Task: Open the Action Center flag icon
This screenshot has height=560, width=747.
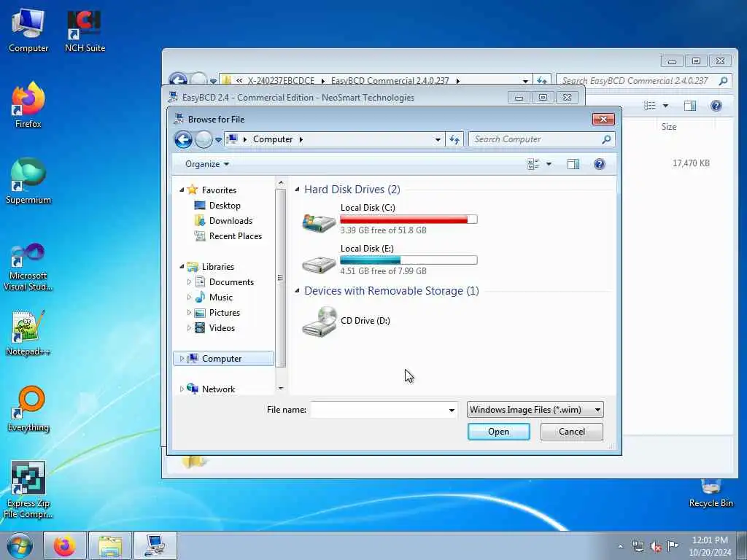Action: pos(673,545)
